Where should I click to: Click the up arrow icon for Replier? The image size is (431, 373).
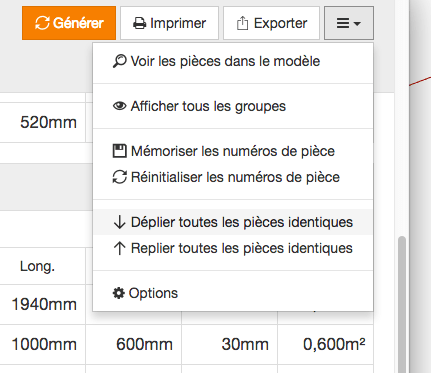click(x=119, y=248)
